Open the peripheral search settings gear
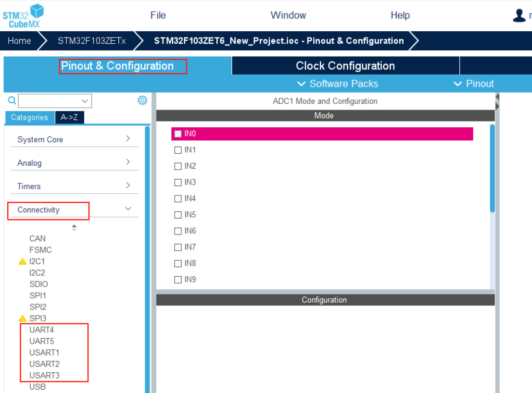The width and height of the screenshot is (532, 393). click(142, 100)
